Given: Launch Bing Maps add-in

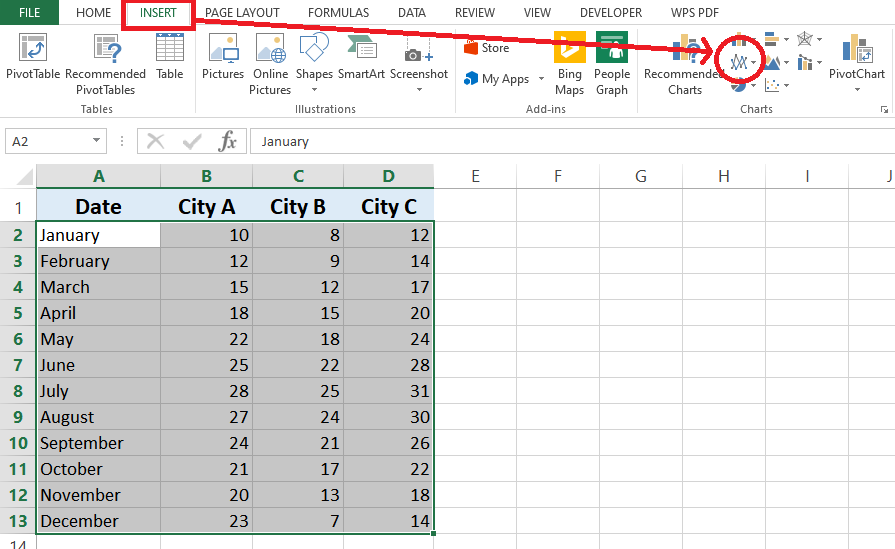Looking at the screenshot, I should (569, 64).
